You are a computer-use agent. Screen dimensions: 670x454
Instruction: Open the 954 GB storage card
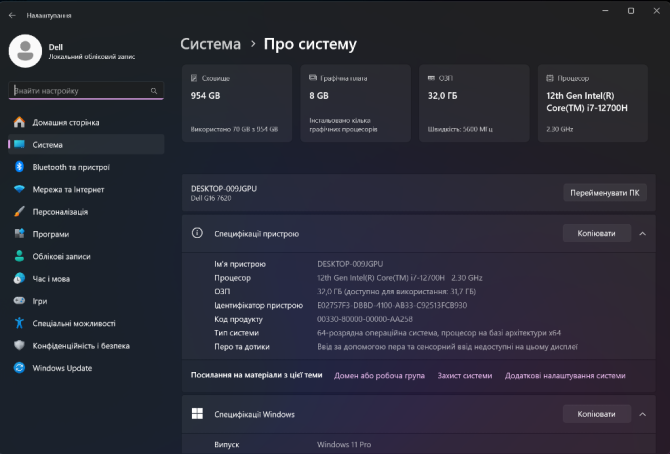[237, 103]
